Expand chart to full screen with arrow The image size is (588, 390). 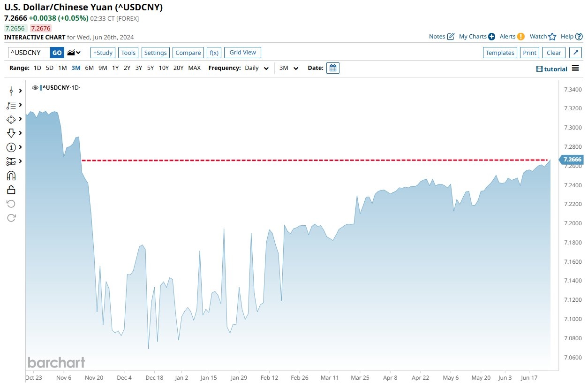click(x=576, y=53)
